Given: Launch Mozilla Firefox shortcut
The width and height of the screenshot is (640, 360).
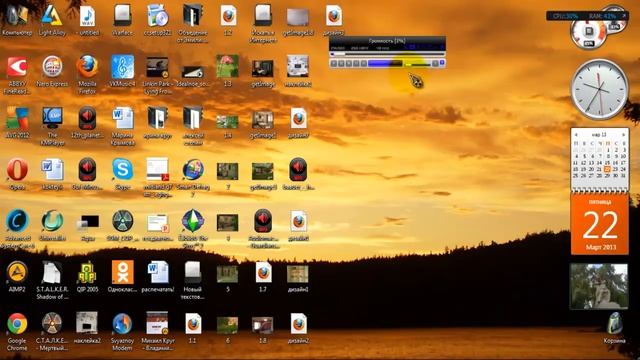Looking at the screenshot, I should pyautogui.click(x=87, y=74).
